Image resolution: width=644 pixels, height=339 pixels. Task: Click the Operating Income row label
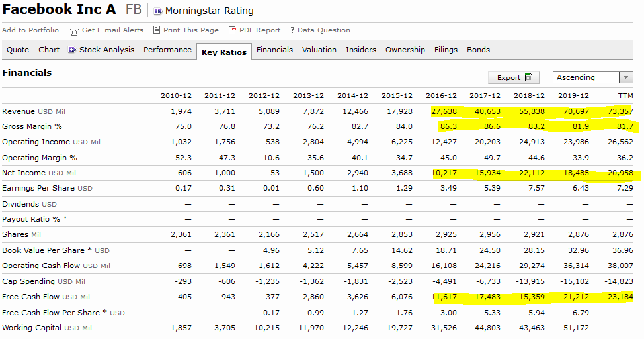coord(52,142)
